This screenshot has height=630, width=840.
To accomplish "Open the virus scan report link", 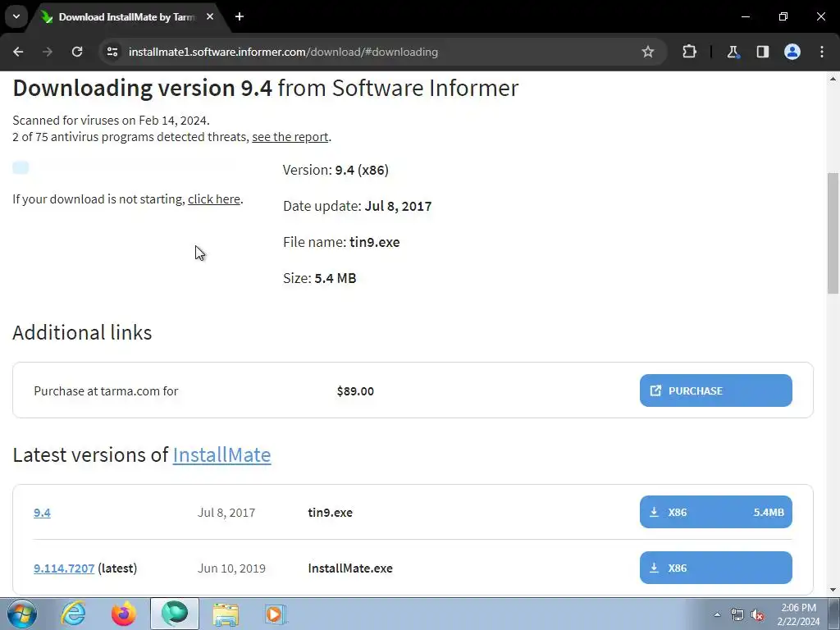I will click(290, 137).
